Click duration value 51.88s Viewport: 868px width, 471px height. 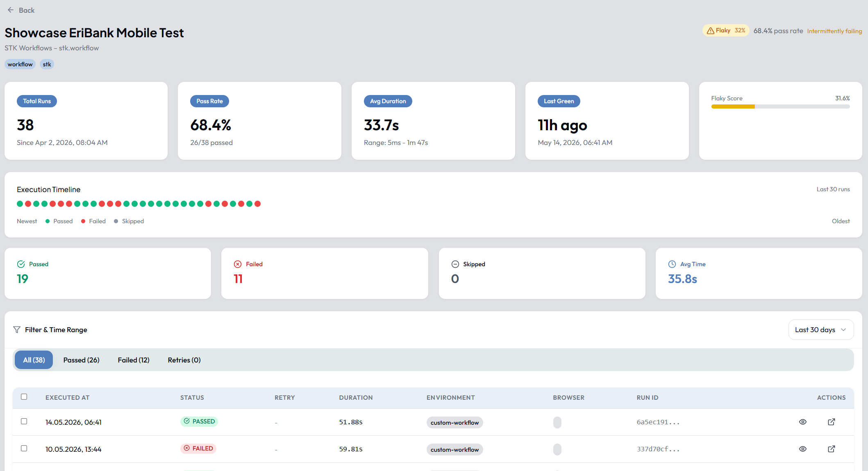pos(351,422)
